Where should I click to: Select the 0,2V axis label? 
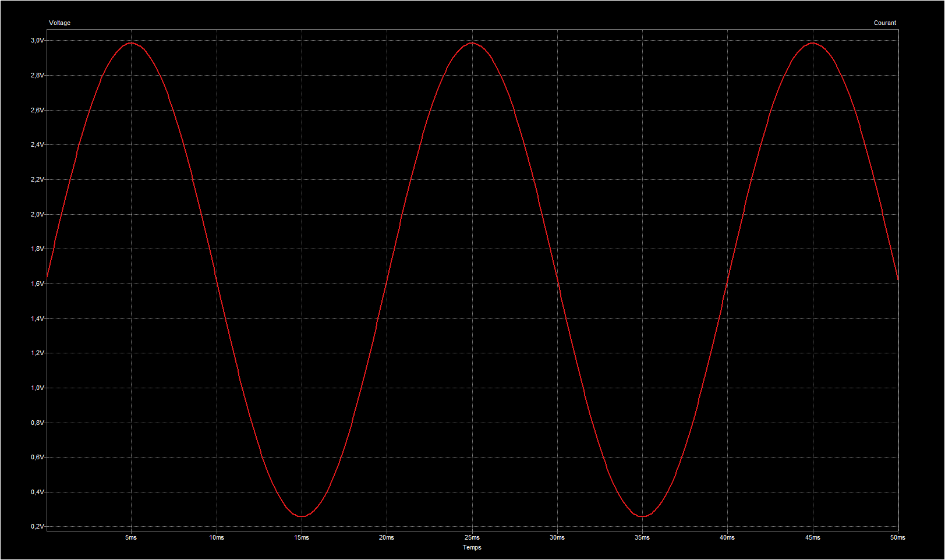[37, 526]
